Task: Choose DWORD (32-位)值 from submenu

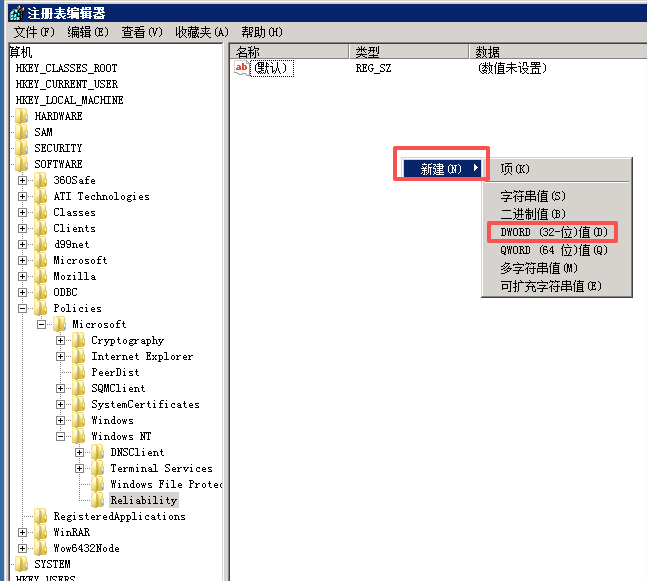Action: click(553, 232)
